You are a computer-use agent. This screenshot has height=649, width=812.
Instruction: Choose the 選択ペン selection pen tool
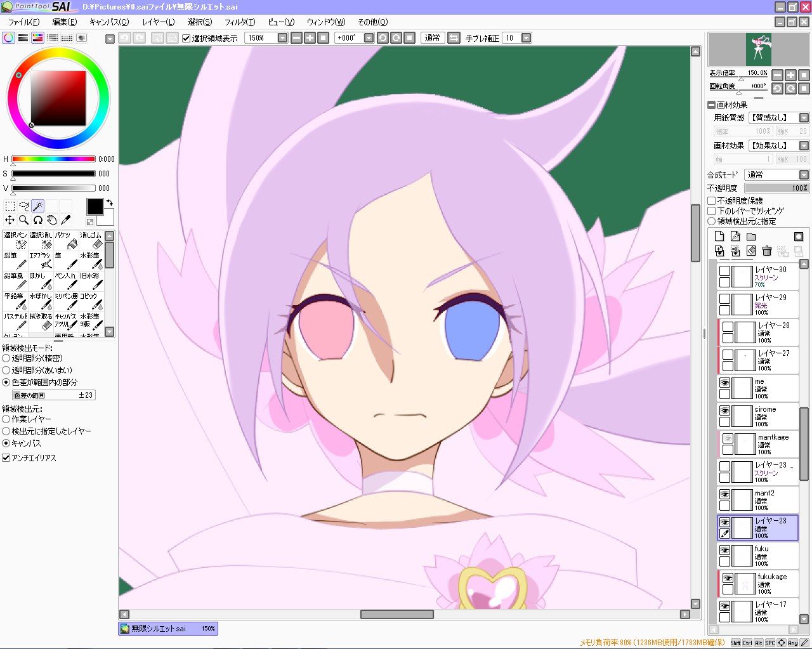tap(15, 240)
